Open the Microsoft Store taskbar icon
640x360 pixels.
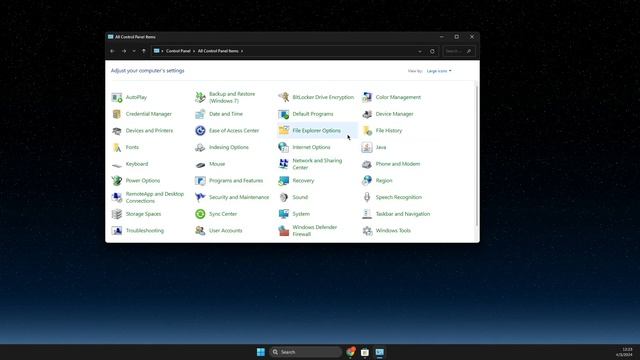(x=365, y=352)
